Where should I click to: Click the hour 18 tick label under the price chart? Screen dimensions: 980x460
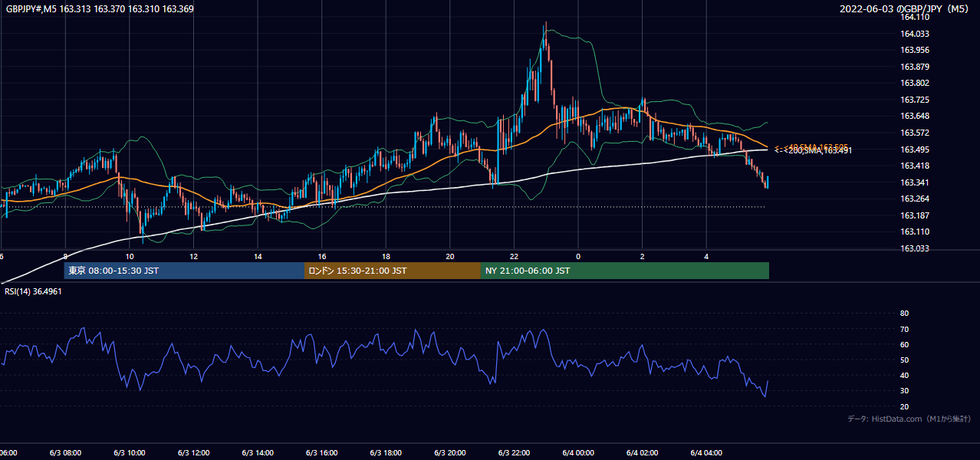(x=386, y=256)
